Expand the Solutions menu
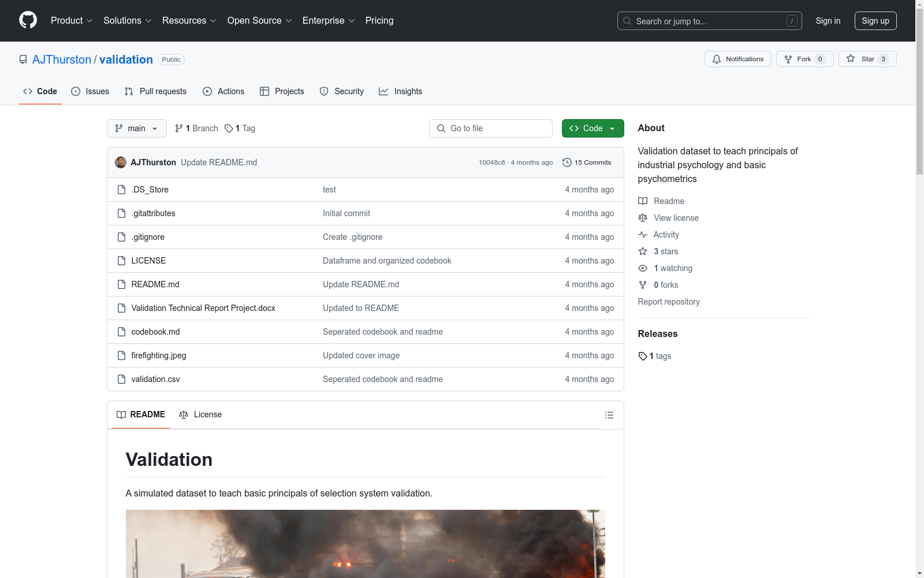Viewport: 924px width, 578px height. pos(128,20)
